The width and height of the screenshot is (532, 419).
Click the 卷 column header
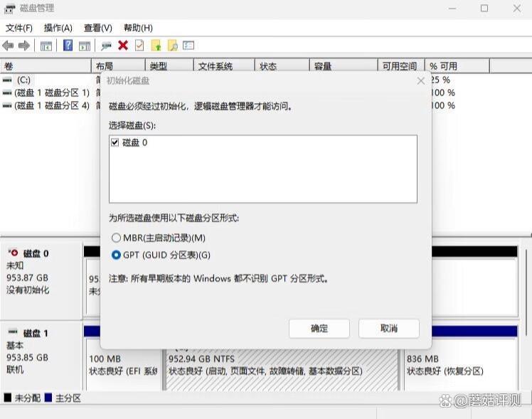(x=43, y=66)
